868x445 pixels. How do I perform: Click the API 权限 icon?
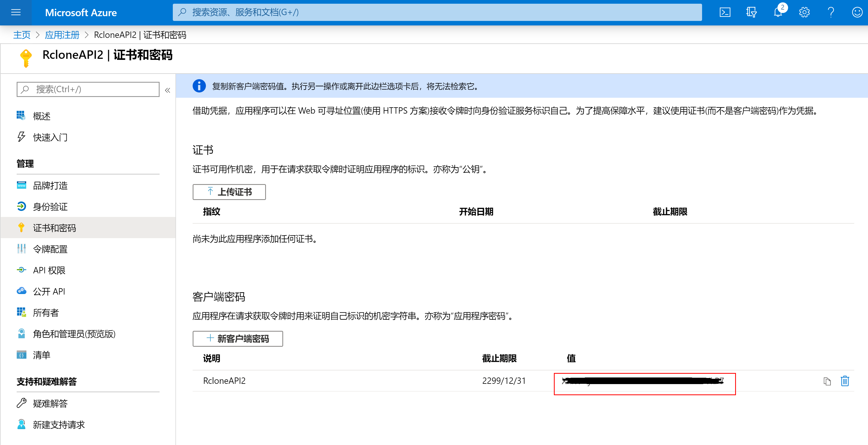21,270
